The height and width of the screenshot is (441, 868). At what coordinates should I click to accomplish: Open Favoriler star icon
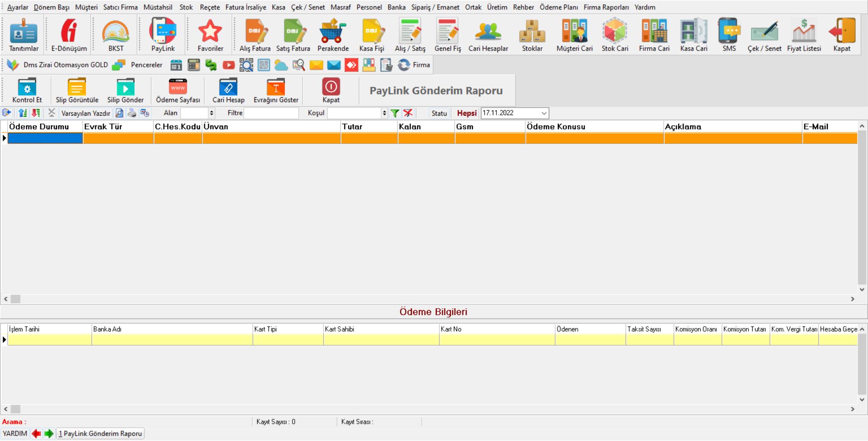210,35
